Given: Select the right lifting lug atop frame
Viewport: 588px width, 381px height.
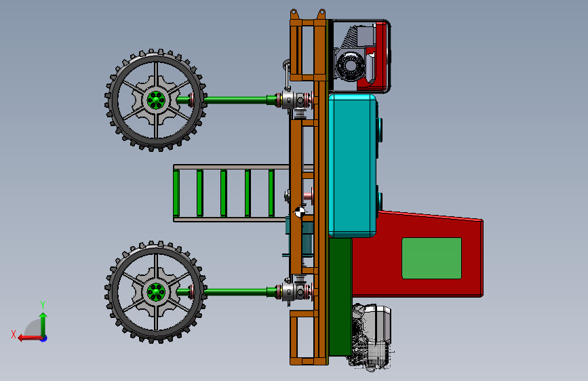Looking at the screenshot, I should click(321, 15).
